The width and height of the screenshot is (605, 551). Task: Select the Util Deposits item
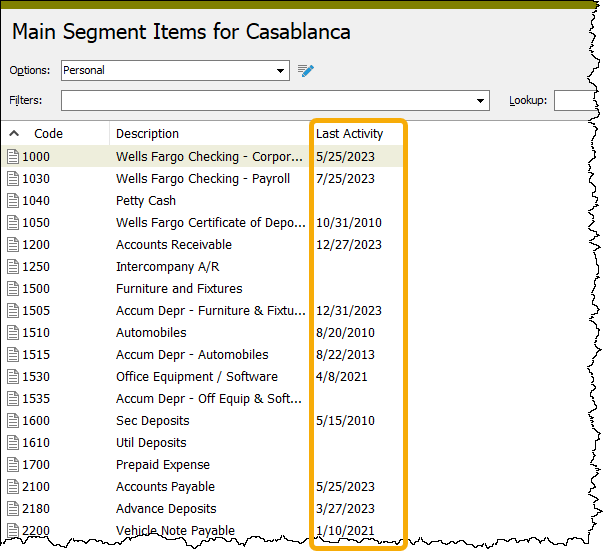click(x=151, y=443)
